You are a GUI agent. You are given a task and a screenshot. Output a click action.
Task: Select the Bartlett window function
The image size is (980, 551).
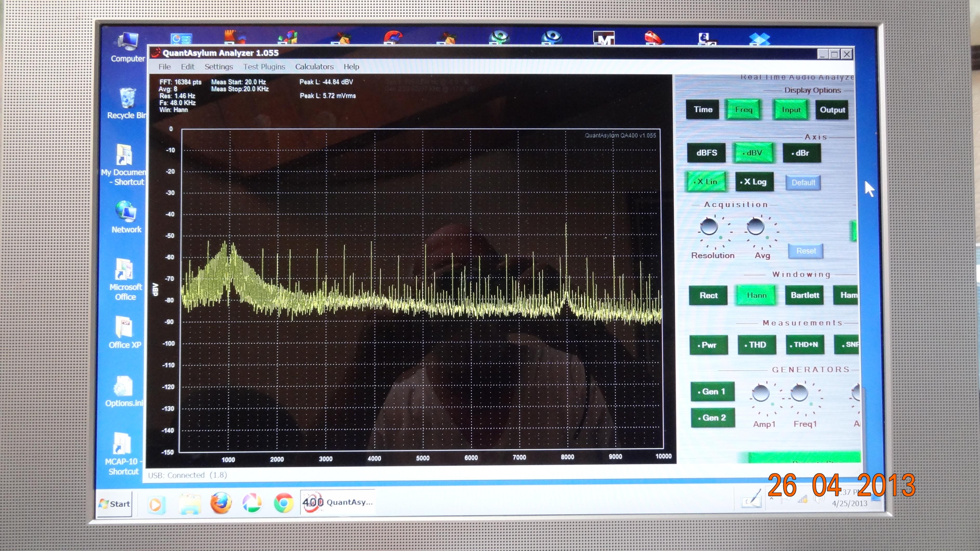tap(804, 295)
